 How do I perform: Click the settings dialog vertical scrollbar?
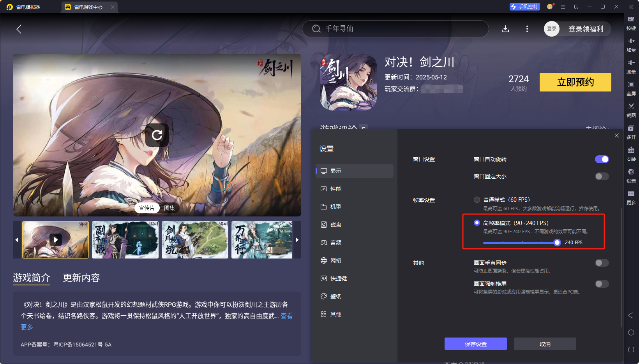coord(621,267)
